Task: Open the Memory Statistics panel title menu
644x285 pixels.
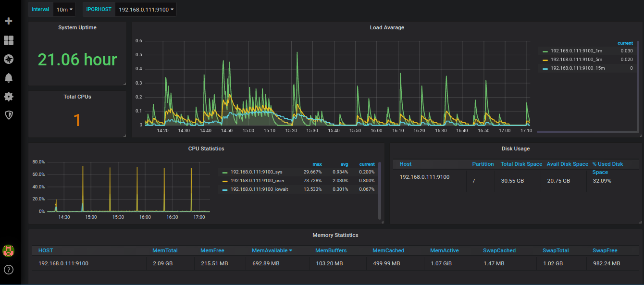Action: tap(335, 235)
